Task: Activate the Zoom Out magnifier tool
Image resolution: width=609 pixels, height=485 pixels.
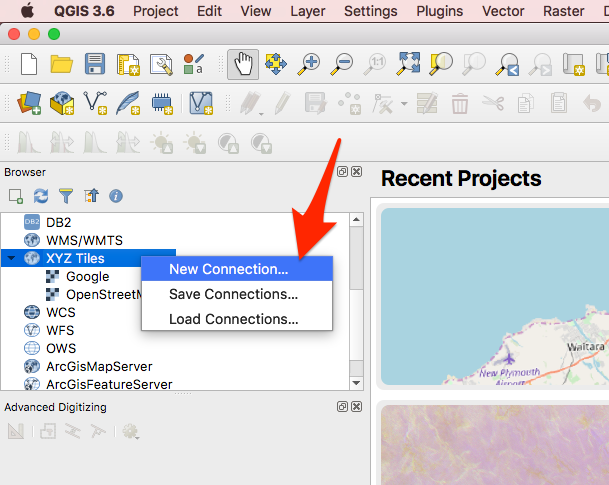Action: [342, 64]
